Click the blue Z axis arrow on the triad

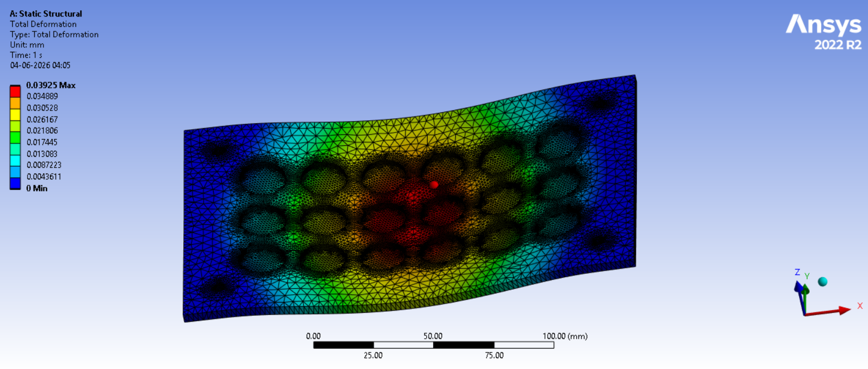tap(799, 297)
